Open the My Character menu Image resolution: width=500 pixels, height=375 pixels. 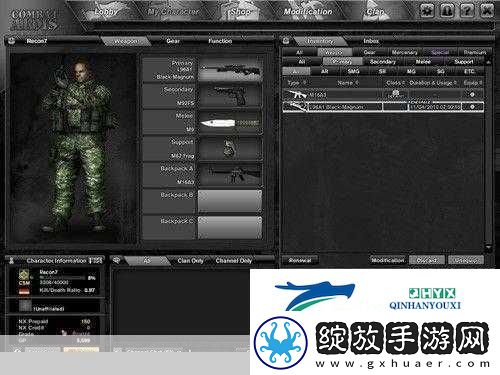pyautogui.click(x=173, y=12)
